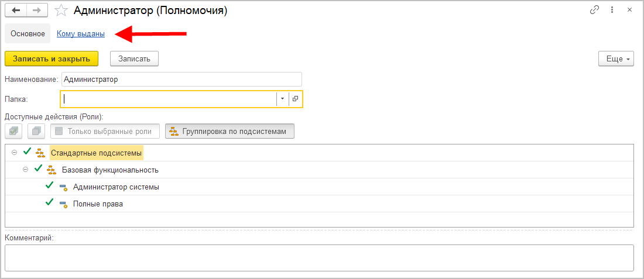Image resolution: width=644 pixels, height=279 pixels.
Task: Add the form to favorites with the star
Action: click(x=60, y=11)
